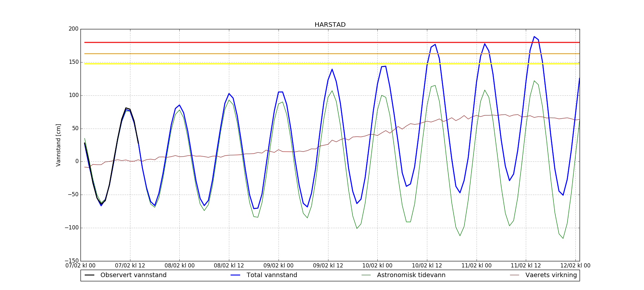Select the 12/02 kl 00 x-axis tick
Screen dimensions: 644x290
point(575,266)
